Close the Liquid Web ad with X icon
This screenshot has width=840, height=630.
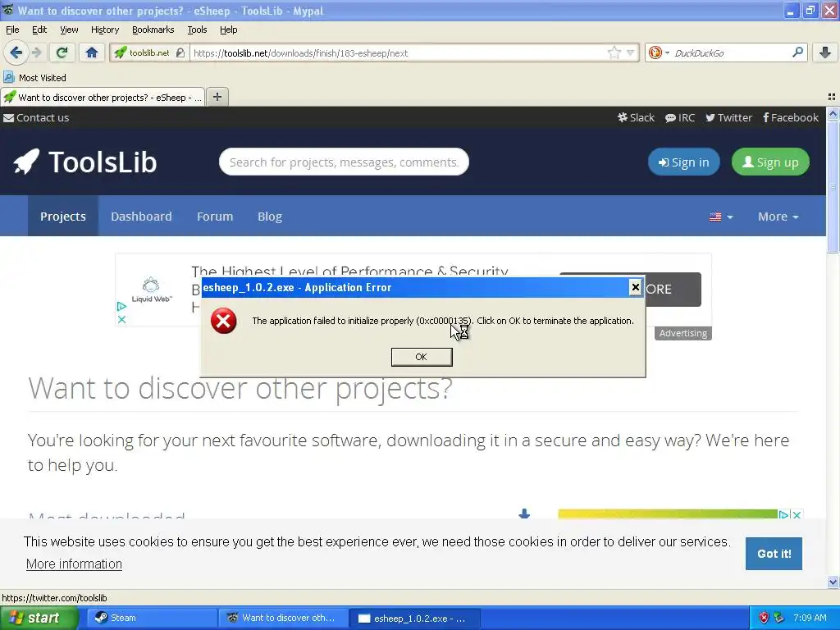coord(121,319)
